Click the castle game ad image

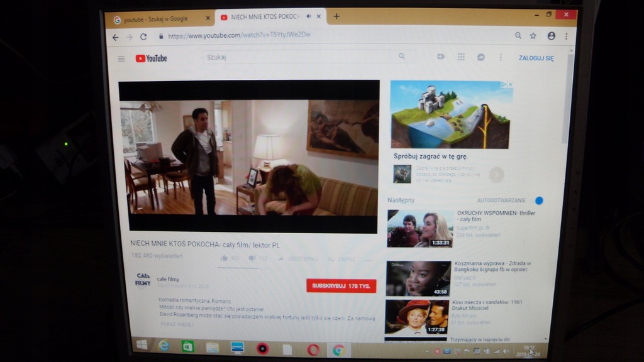point(451,114)
